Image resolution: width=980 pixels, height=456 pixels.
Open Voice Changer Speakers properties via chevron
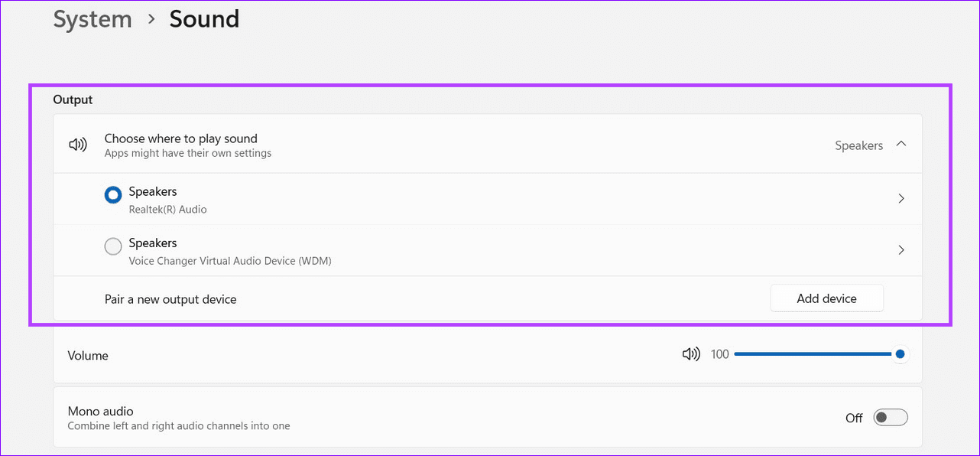click(x=901, y=250)
